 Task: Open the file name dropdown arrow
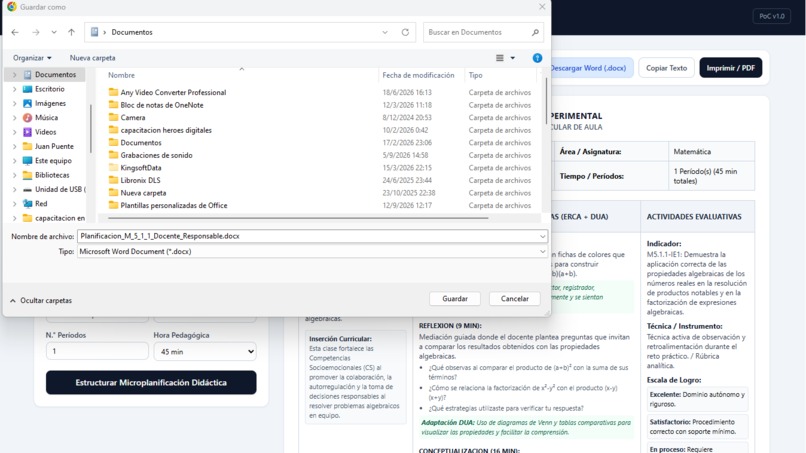542,236
